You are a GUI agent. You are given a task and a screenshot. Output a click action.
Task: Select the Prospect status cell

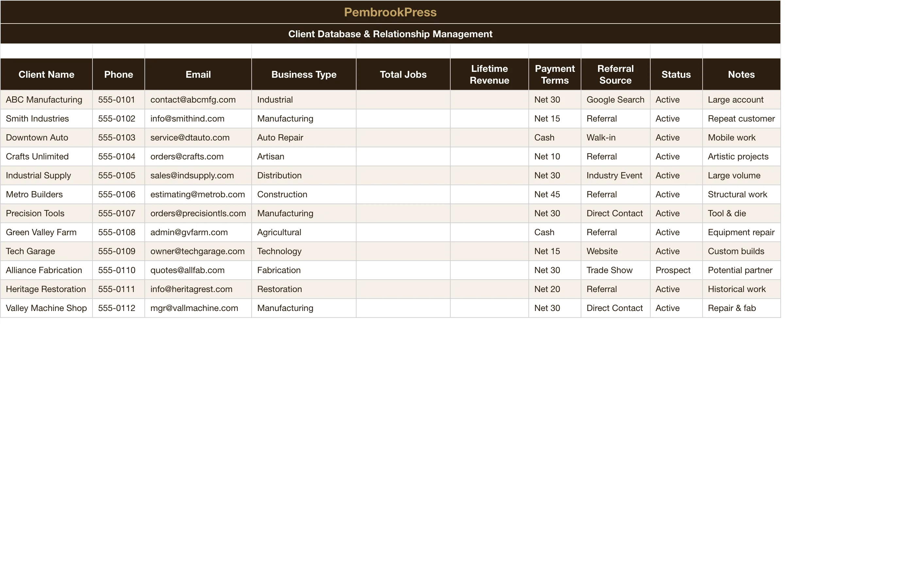[676, 270]
